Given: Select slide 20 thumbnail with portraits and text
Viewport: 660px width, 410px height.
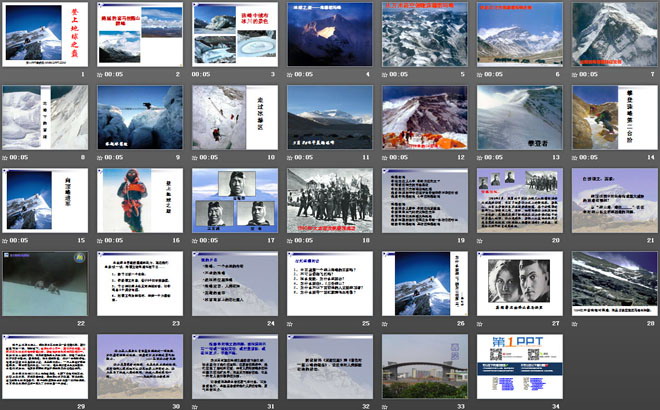Looking at the screenshot, I should 520,200.
